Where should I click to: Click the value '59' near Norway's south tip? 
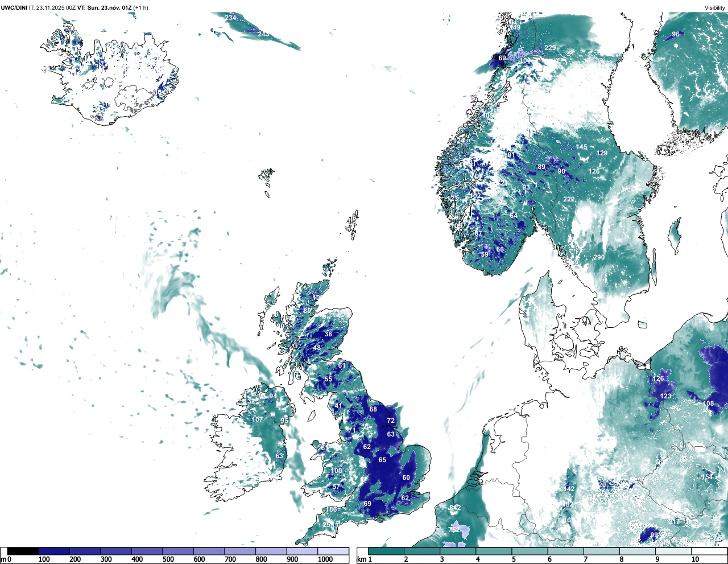pos(485,254)
